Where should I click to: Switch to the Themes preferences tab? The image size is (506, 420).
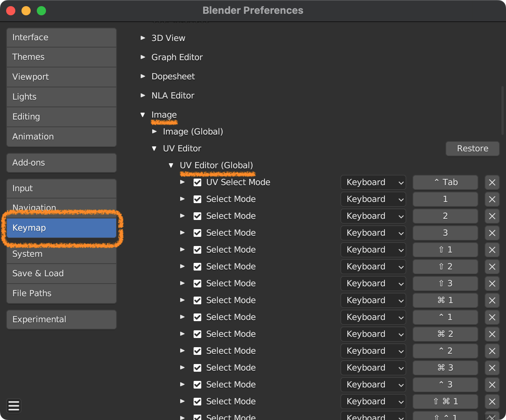pyautogui.click(x=61, y=57)
